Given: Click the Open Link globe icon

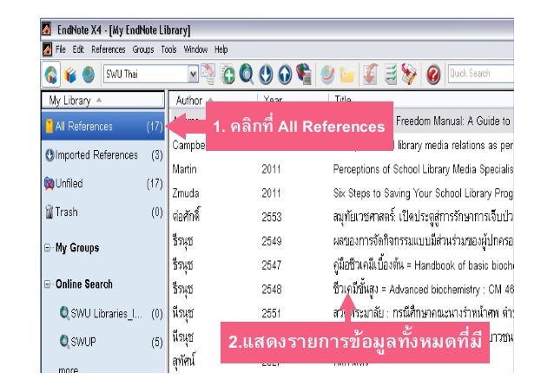Looking at the screenshot, I should tap(327, 75).
